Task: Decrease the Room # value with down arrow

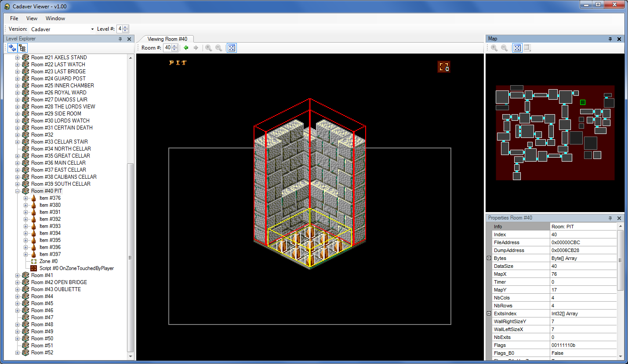Action: tap(174, 50)
